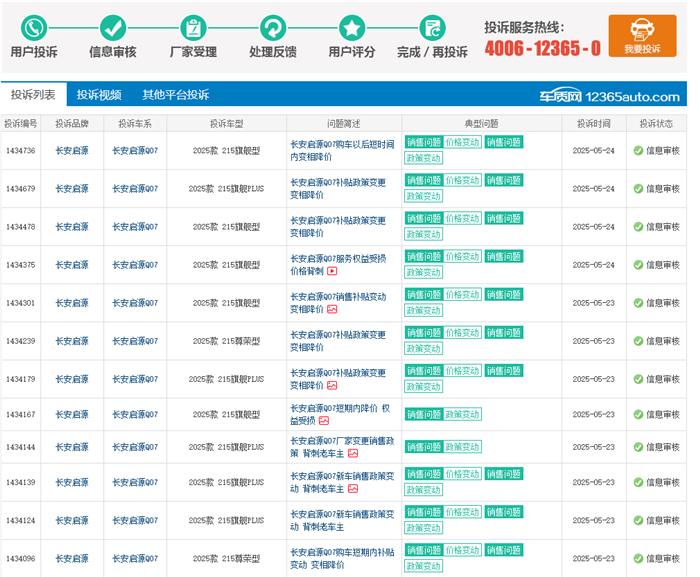Viewport: 700px width, 577px height.
Task: Click the 用户评分 star step icon
Action: click(x=352, y=28)
